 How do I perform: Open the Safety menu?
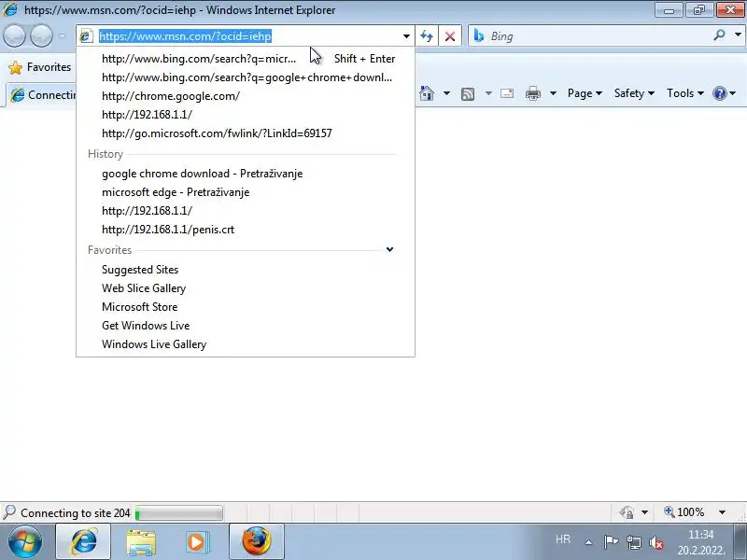[x=634, y=93]
